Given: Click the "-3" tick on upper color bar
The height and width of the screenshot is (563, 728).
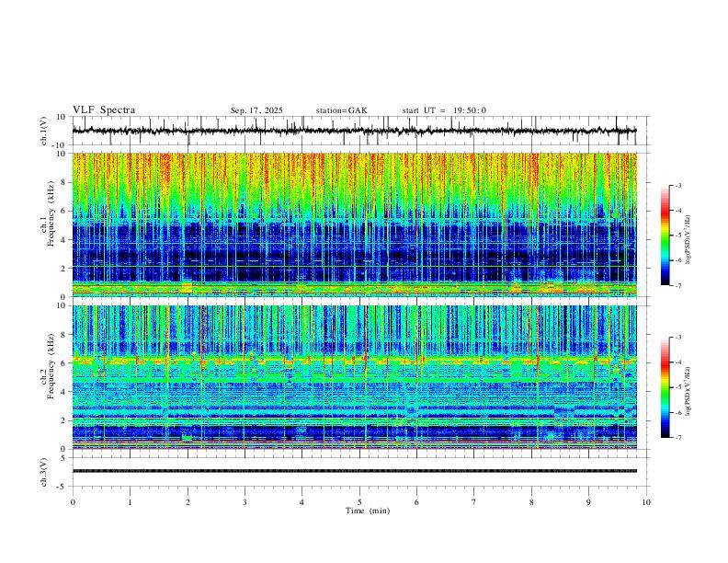Looking at the screenshot, I should point(678,185).
